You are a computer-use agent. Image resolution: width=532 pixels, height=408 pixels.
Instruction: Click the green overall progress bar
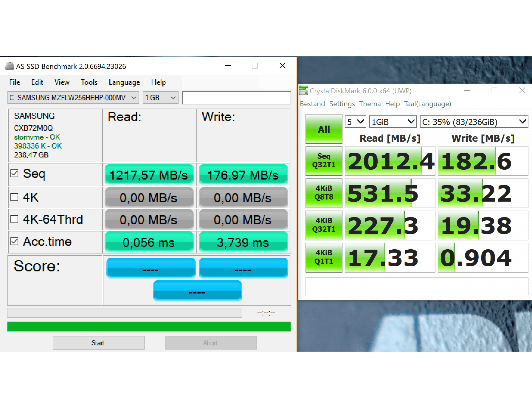[149, 327]
